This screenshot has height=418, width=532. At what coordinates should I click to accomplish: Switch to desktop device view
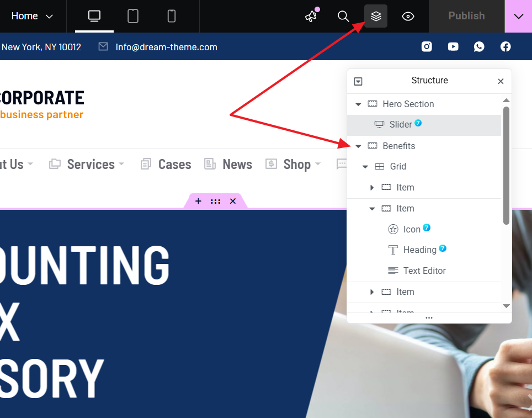(94, 16)
